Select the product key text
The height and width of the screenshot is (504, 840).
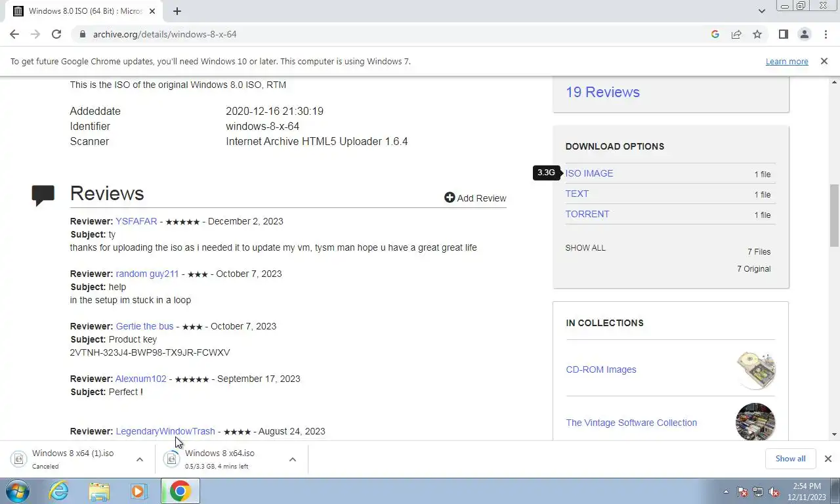150,352
